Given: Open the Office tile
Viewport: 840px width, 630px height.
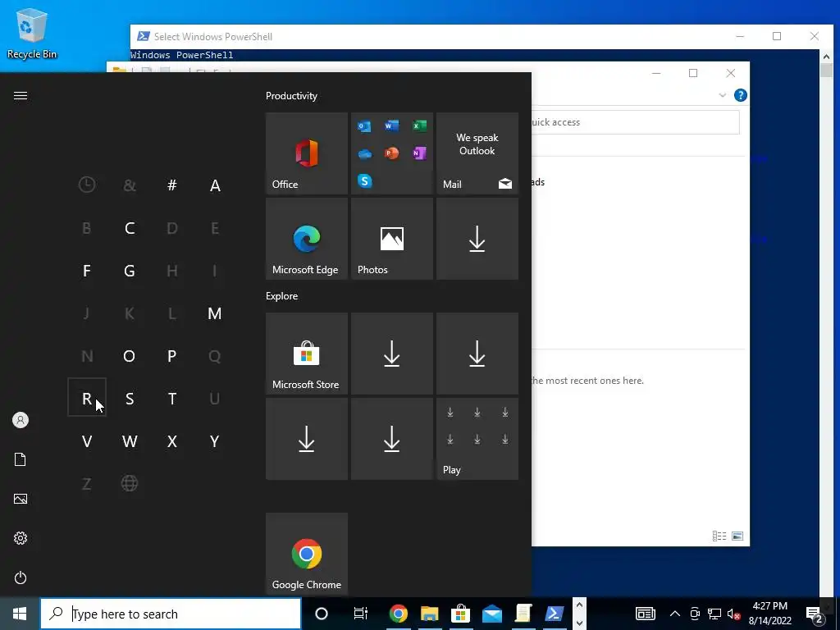Looking at the screenshot, I should [307, 153].
